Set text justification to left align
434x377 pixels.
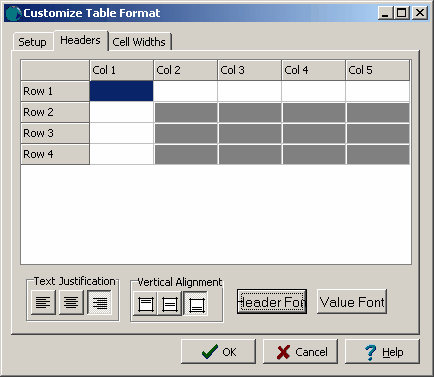click(43, 303)
